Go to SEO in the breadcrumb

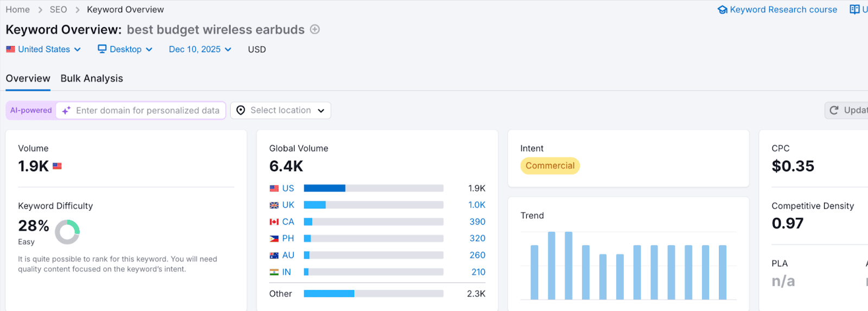(x=58, y=10)
